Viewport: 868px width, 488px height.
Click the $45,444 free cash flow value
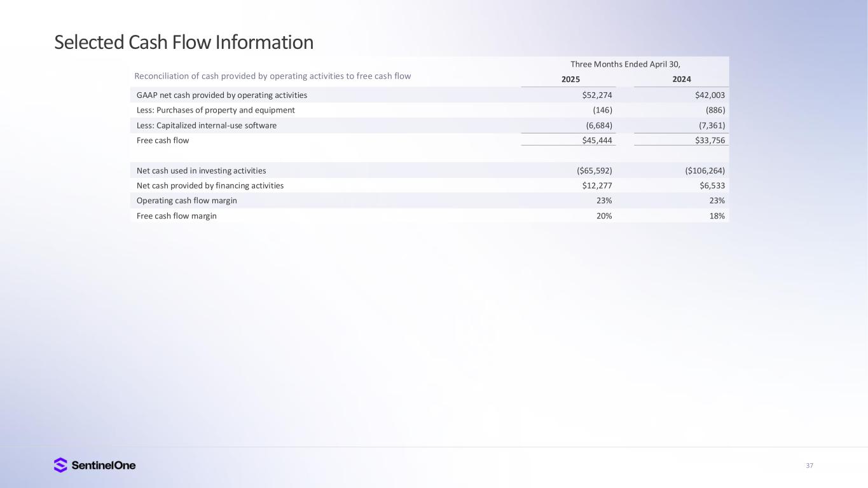tap(597, 140)
